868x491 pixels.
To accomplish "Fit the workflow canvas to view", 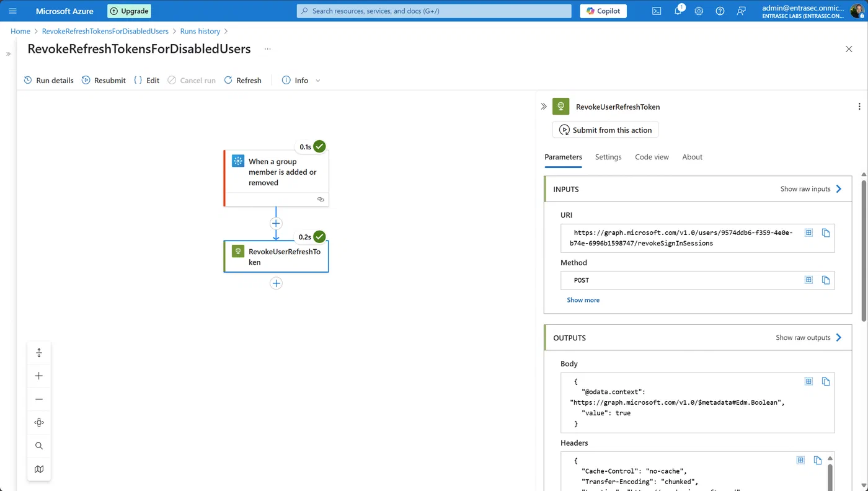I will [x=39, y=353].
